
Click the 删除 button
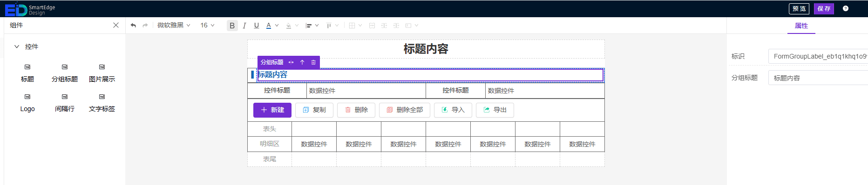click(x=356, y=110)
